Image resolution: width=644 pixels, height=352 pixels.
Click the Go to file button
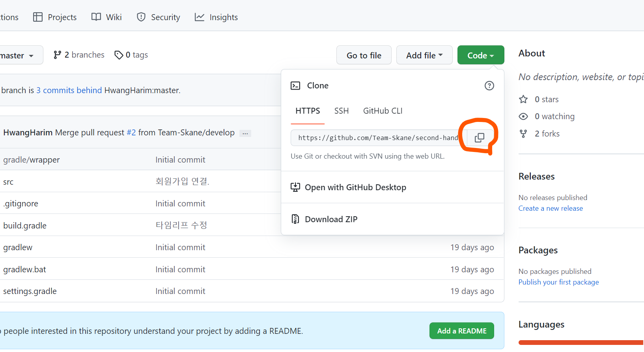(x=364, y=55)
